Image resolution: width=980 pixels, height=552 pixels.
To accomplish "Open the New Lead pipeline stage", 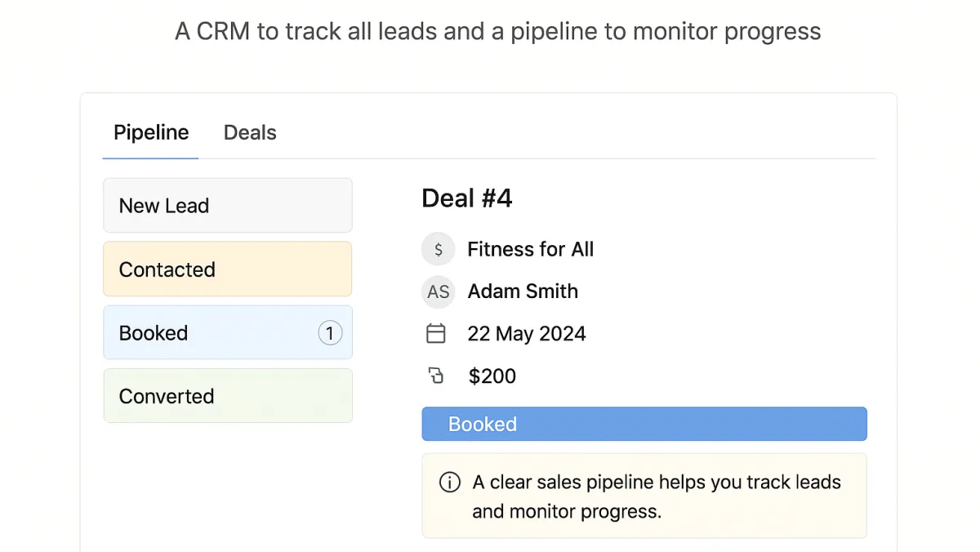I will coord(228,206).
